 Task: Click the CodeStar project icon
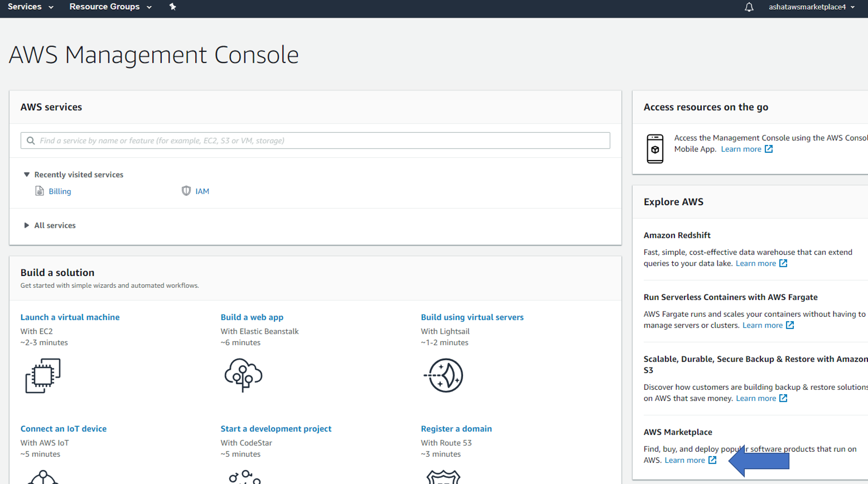click(245, 477)
